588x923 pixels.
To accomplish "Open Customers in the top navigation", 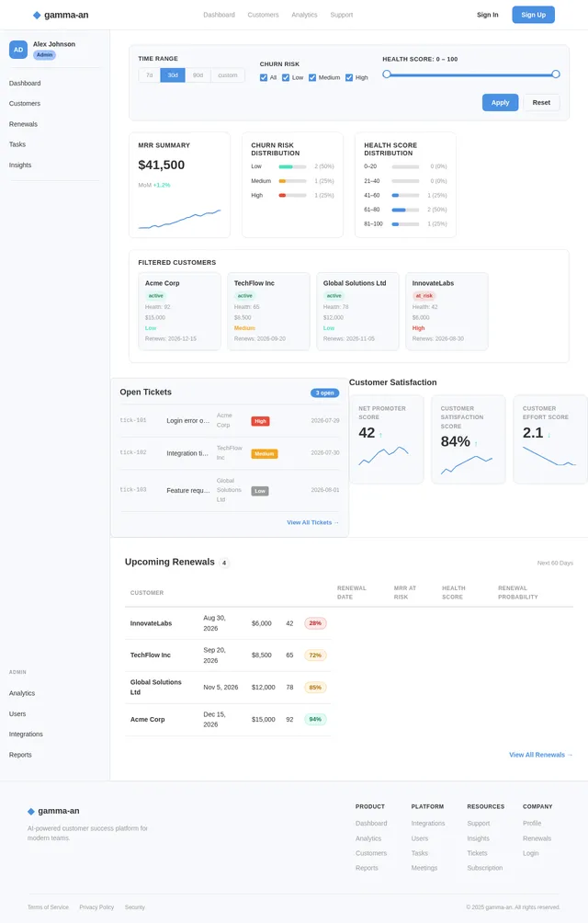I will (x=263, y=15).
